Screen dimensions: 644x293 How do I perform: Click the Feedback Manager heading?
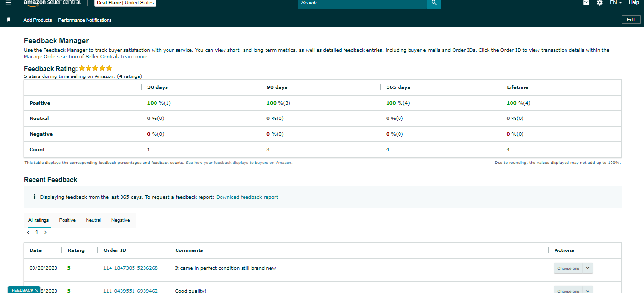point(56,41)
